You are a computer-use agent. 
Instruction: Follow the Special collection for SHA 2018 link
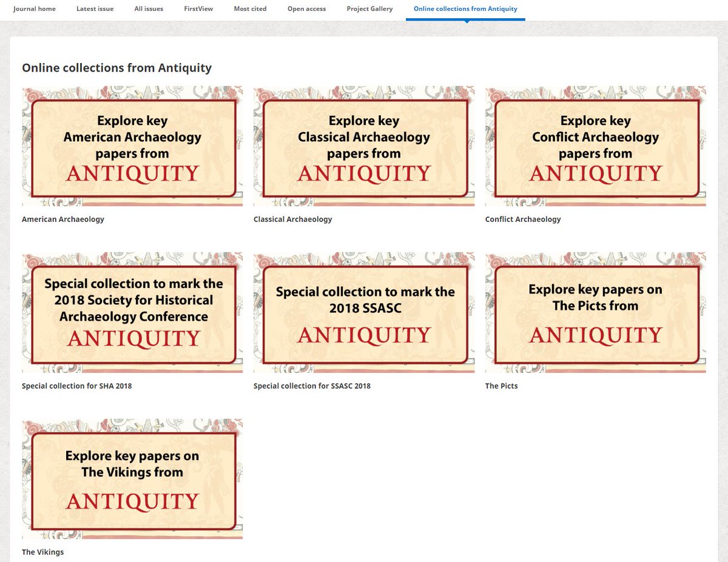(x=77, y=386)
